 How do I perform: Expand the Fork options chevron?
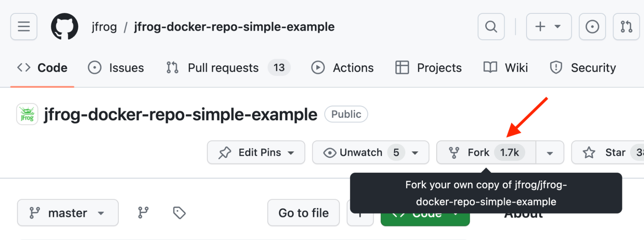click(x=550, y=152)
